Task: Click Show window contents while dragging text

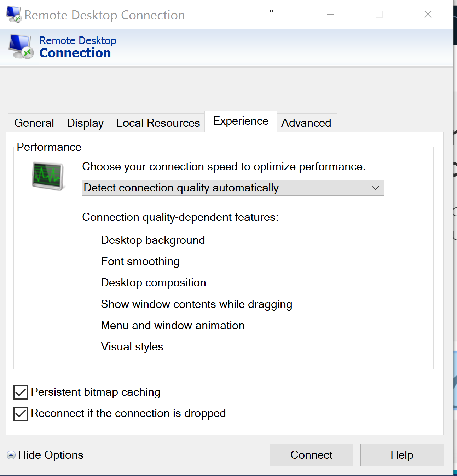Action: (x=197, y=304)
